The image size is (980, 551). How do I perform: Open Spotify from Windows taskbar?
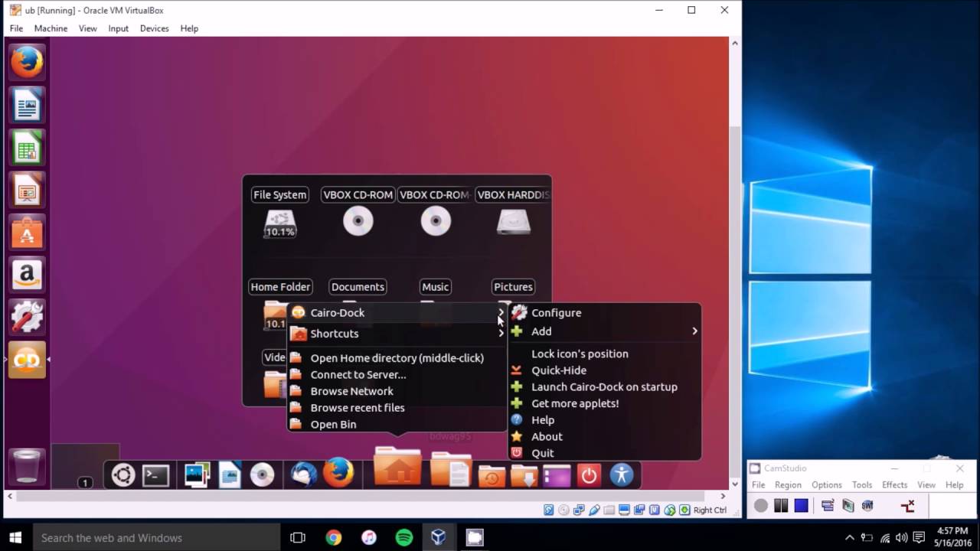[x=404, y=538]
